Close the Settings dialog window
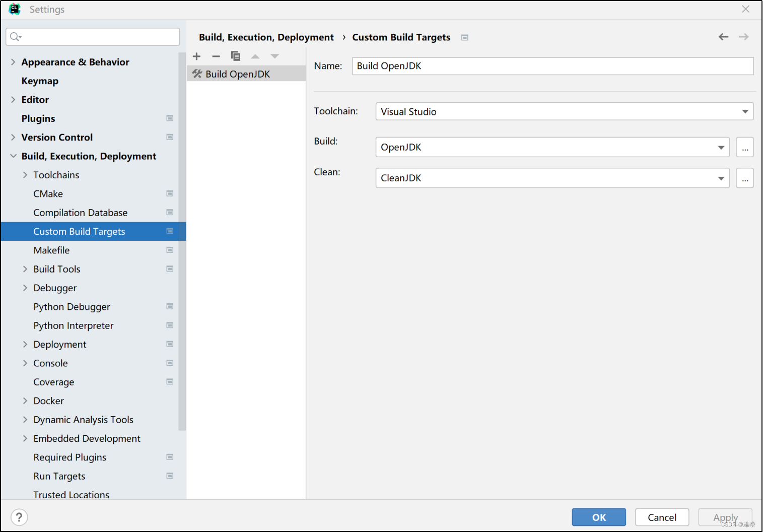763x532 pixels. coord(746,9)
